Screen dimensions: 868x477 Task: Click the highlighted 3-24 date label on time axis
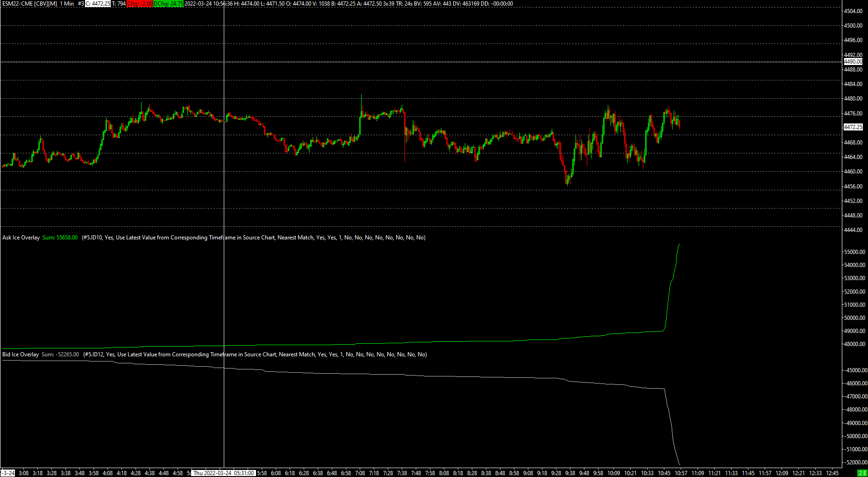click(x=8, y=473)
